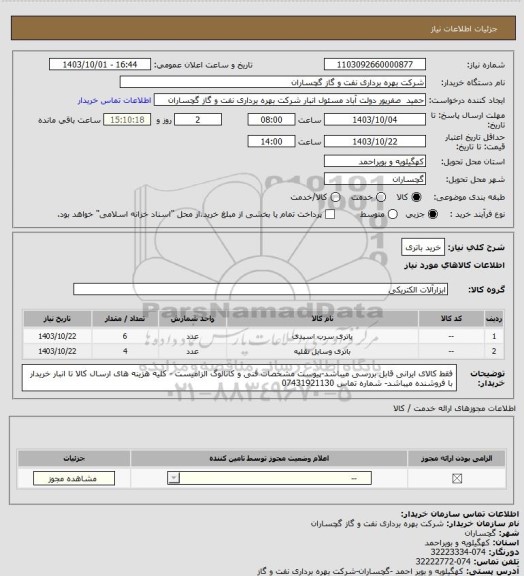Screen dimensions: 524x576
Task: Click اعلام وضعیت مجوز توسط تامین کننده header
Action: (269, 458)
